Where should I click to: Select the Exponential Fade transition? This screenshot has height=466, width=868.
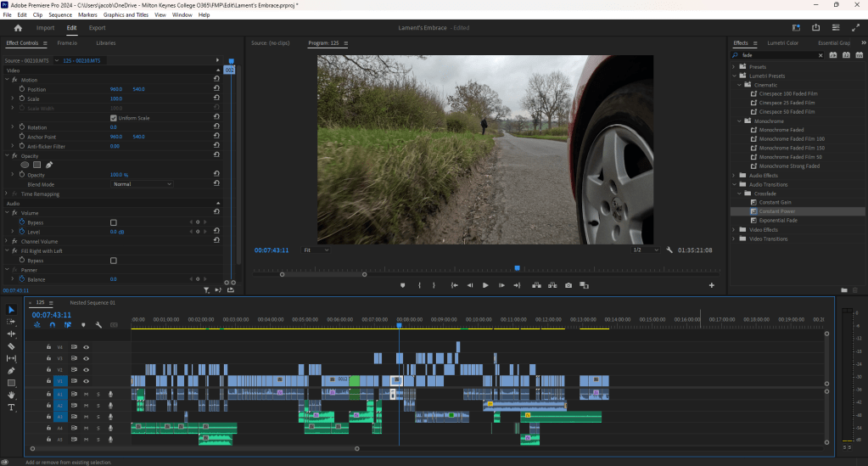click(x=778, y=220)
